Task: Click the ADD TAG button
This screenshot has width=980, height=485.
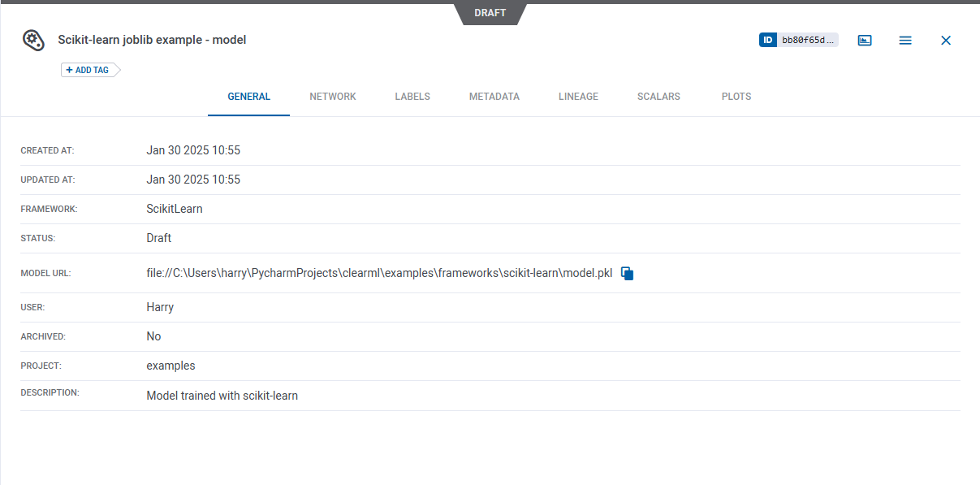Action: (x=87, y=70)
